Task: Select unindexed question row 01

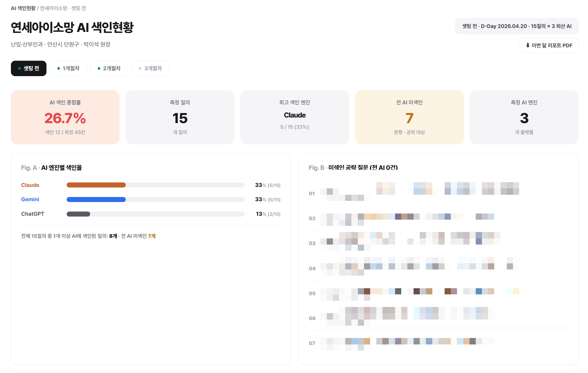Action: pyautogui.click(x=439, y=193)
